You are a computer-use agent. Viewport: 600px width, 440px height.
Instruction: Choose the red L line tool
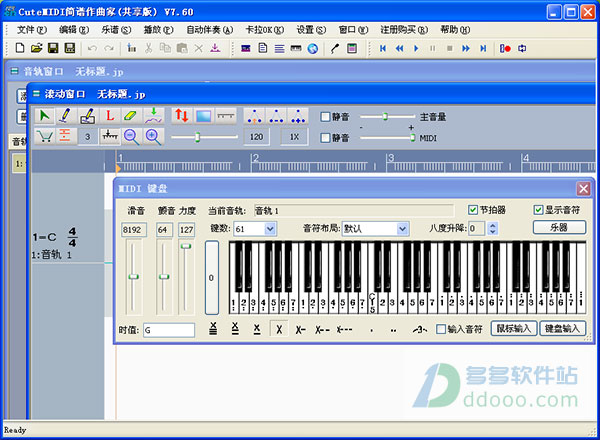[109, 115]
